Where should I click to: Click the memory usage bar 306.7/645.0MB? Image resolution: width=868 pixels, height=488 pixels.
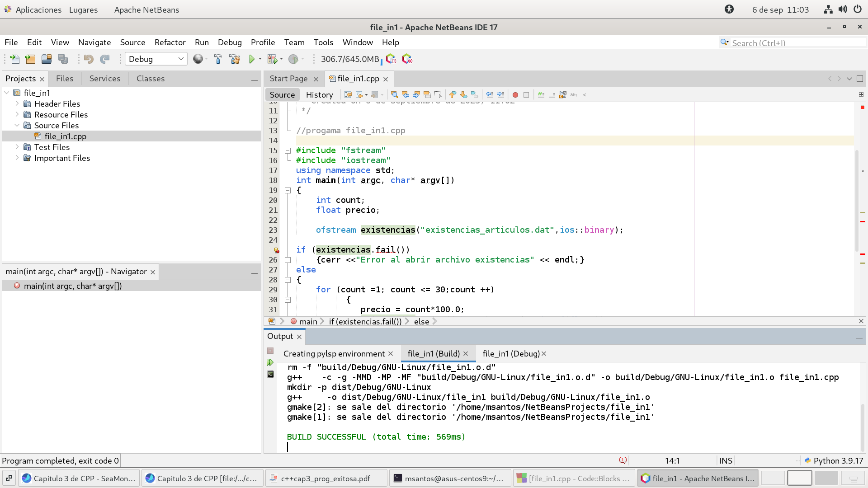pos(350,59)
